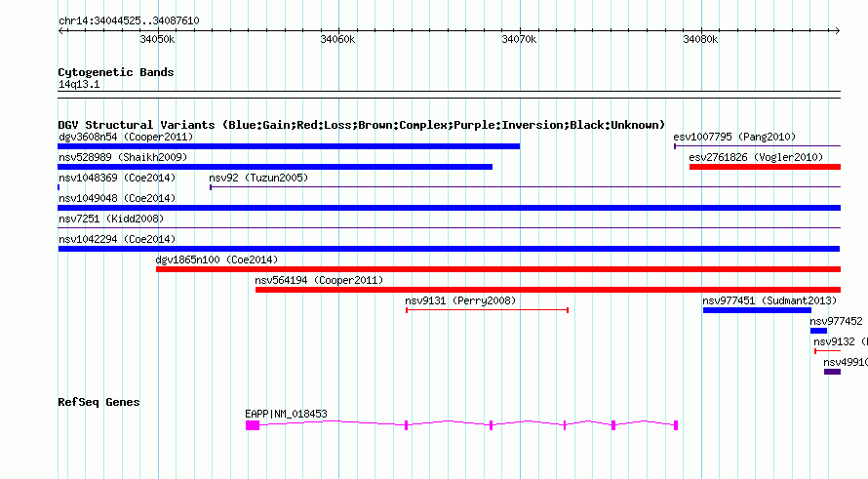Open the EAPP|NM_018453 gene label
This screenshot has width=868, height=479.
point(286,414)
